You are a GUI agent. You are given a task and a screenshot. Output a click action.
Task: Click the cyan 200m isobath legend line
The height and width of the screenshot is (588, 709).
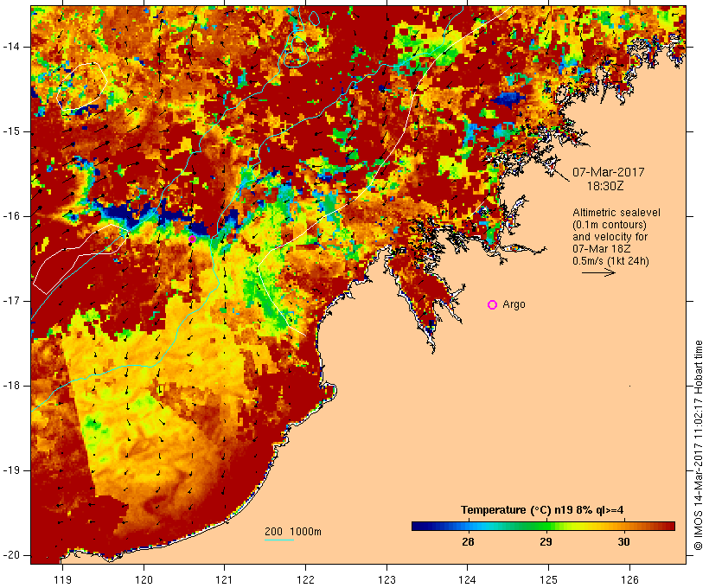click(x=279, y=540)
